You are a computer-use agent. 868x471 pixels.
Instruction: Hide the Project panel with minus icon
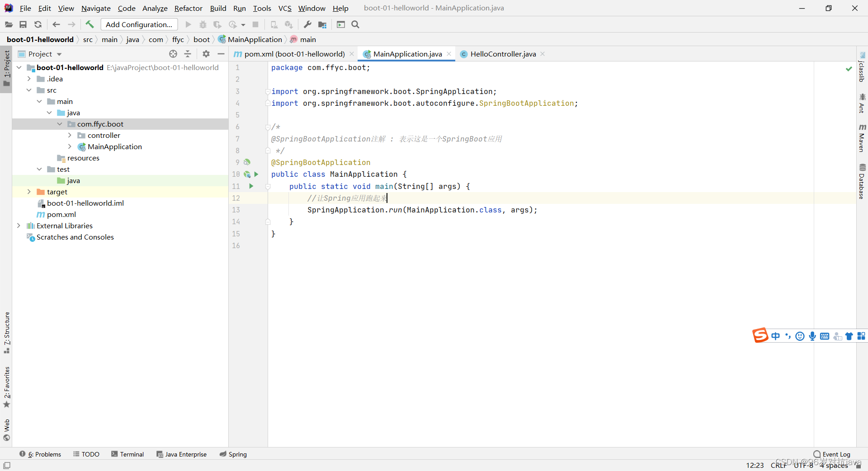(221, 54)
